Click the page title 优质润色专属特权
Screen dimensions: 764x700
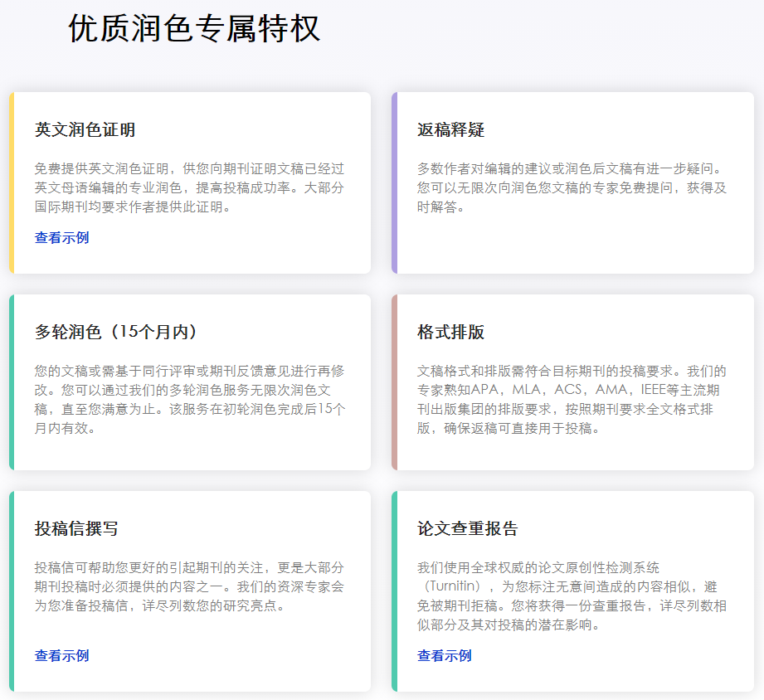pyautogui.click(x=194, y=29)
